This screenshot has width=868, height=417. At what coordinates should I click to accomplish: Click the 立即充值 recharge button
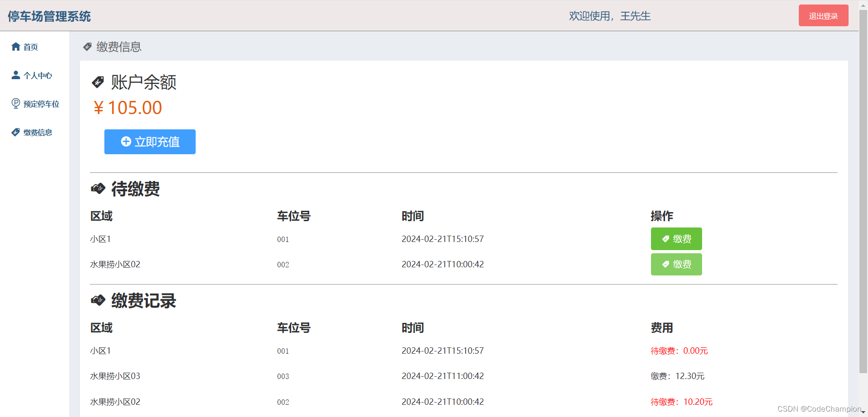coord(150,142)
